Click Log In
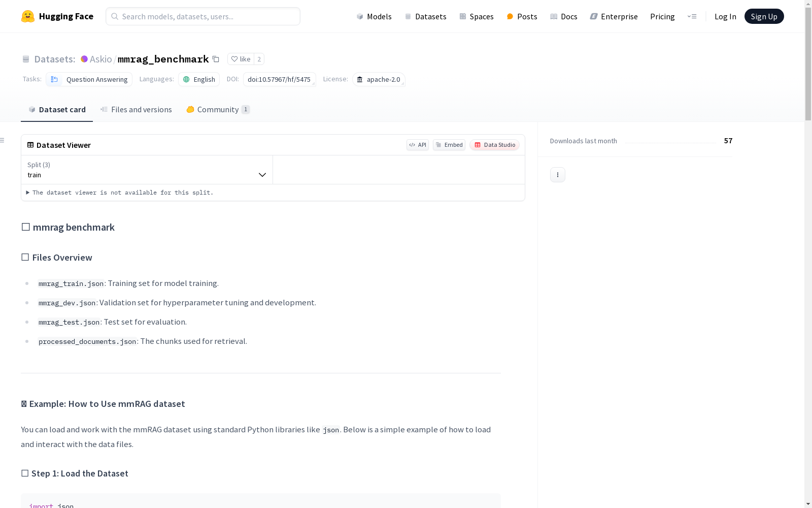The height and width of the screenshot is (508, 812). [x=725, y=16]
